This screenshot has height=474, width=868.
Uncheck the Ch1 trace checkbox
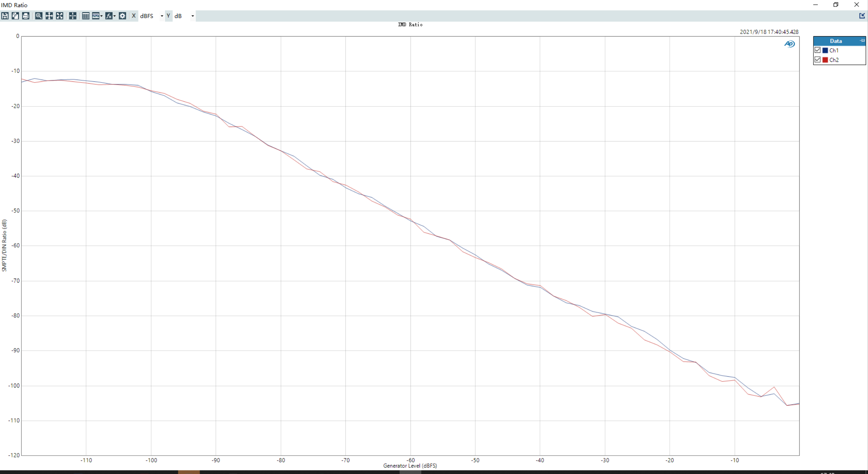coord(818,50)
